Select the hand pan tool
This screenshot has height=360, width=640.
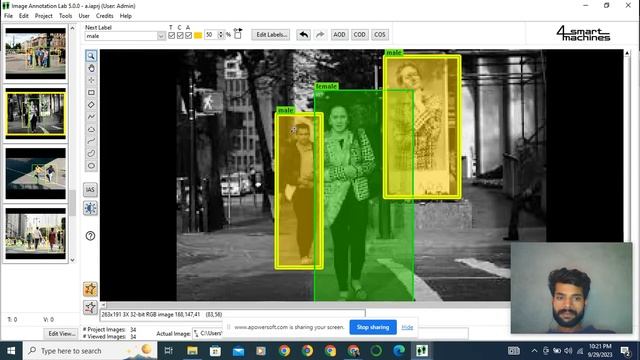click(91, 68)
